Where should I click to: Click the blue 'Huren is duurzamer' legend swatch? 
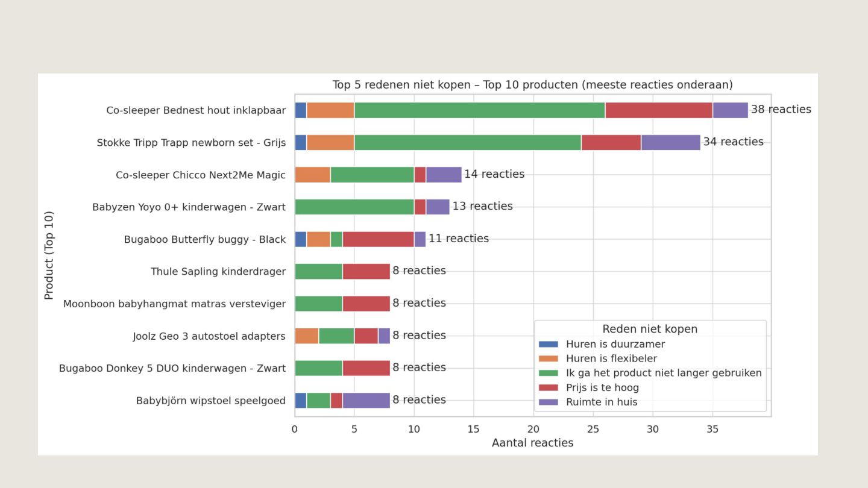click(x=549, y=345)
